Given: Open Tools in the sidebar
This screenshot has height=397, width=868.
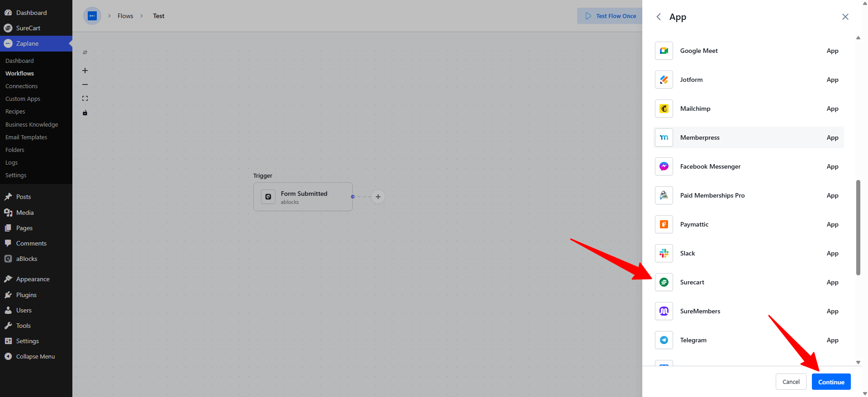Looking at the screenshot, I should (36, 326).
